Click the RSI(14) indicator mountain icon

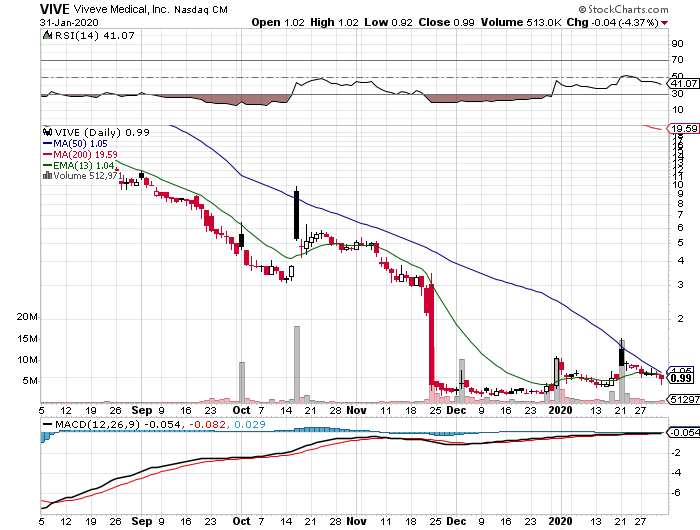46,35
